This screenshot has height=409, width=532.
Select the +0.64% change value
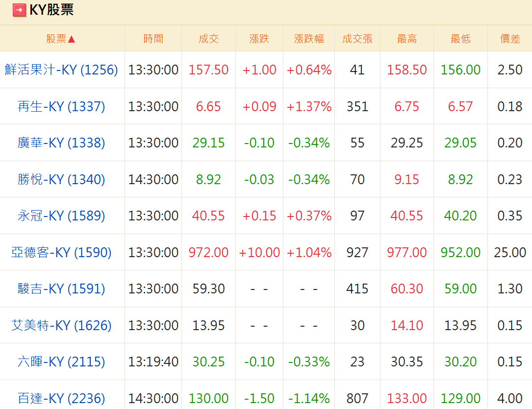tap(309, 70)
